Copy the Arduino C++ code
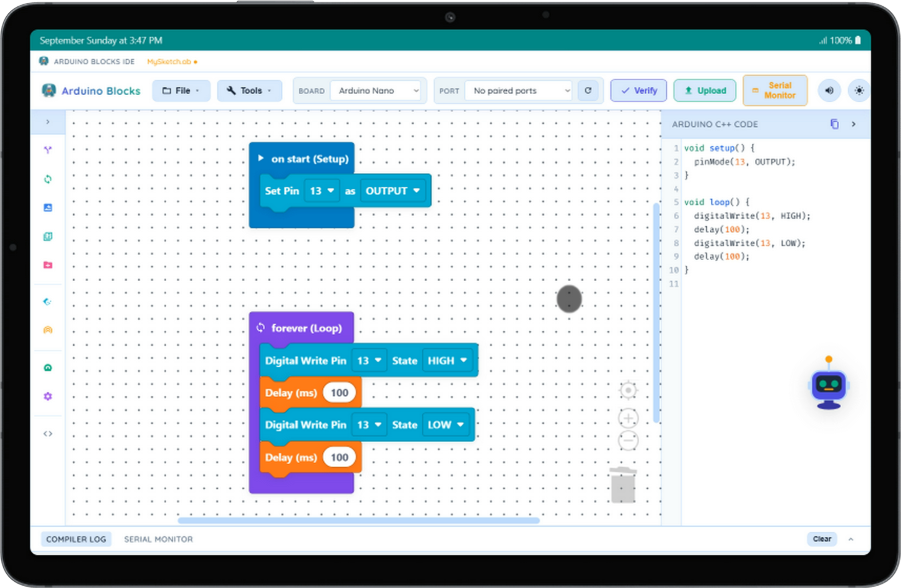901x588 pixels. (834, 124)
